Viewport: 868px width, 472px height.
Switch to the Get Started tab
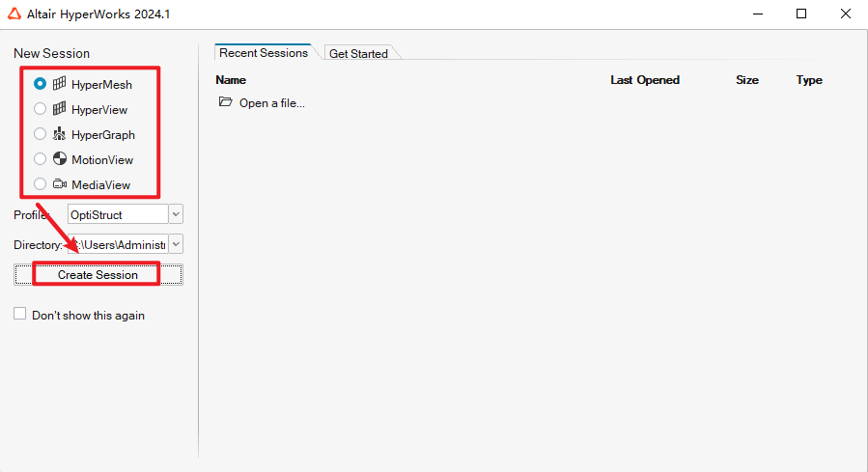click(x=358, y=54)
